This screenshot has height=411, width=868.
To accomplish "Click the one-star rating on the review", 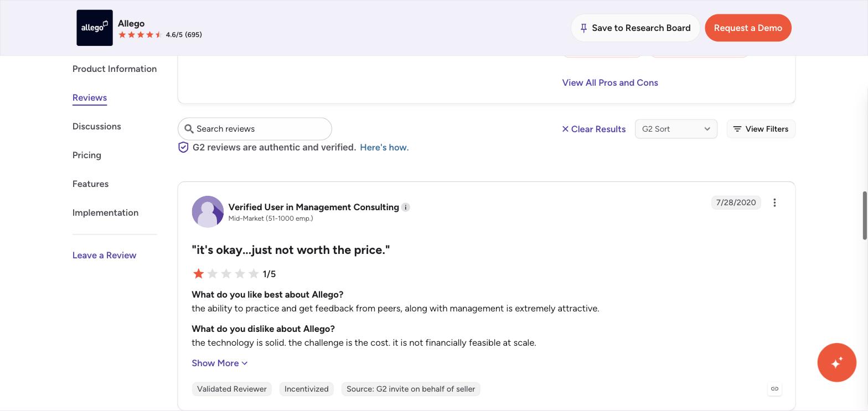I will coord(226,273).
